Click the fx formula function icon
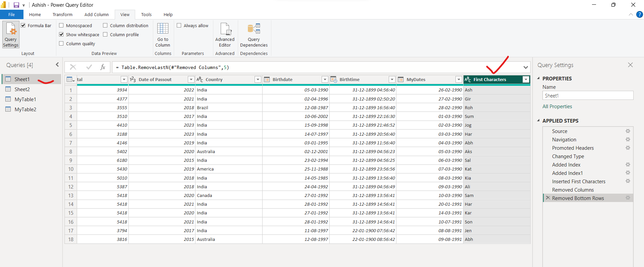The width and height of the screenshot is (644, 267). (x=103, y=67)
